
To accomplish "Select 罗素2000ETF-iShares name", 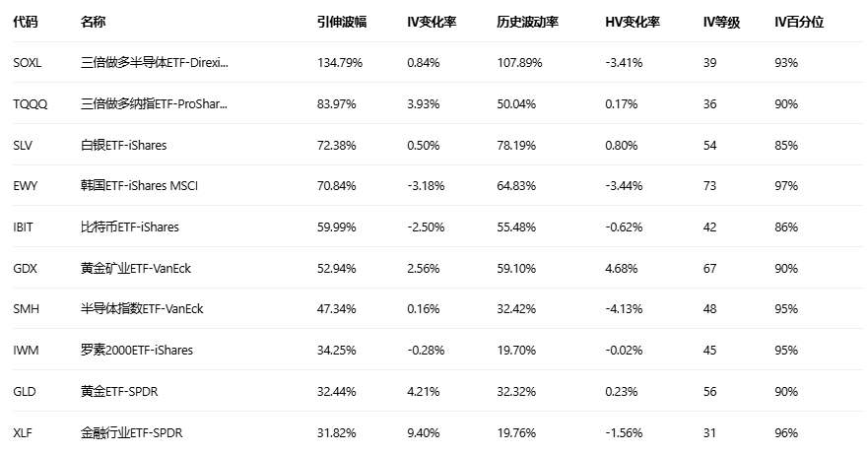I will pyautogui.click(x=137, y=350).
